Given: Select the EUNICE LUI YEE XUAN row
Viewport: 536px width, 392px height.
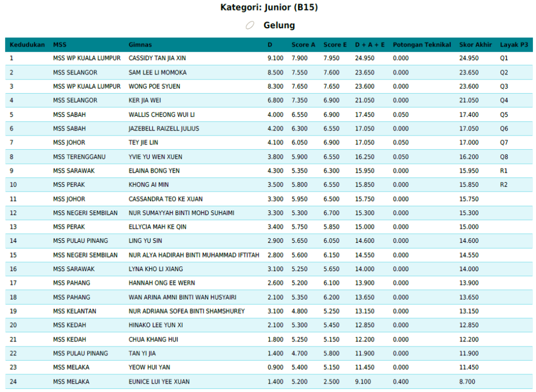Looking at the screenshot, I should 159,382.
